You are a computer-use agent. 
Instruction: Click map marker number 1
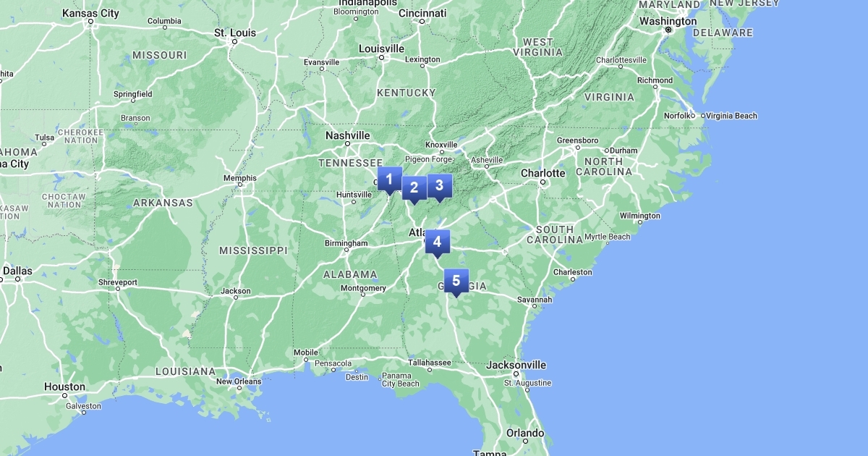[389, 180]
